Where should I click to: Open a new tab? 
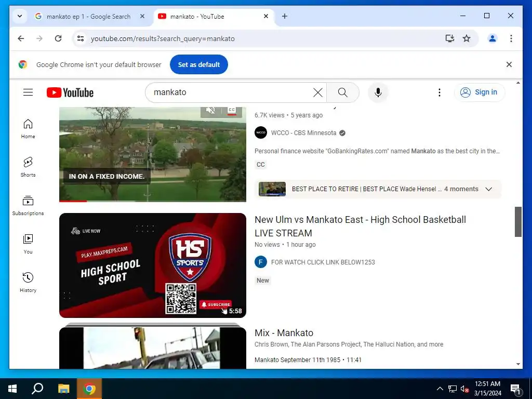pos(285,16)
